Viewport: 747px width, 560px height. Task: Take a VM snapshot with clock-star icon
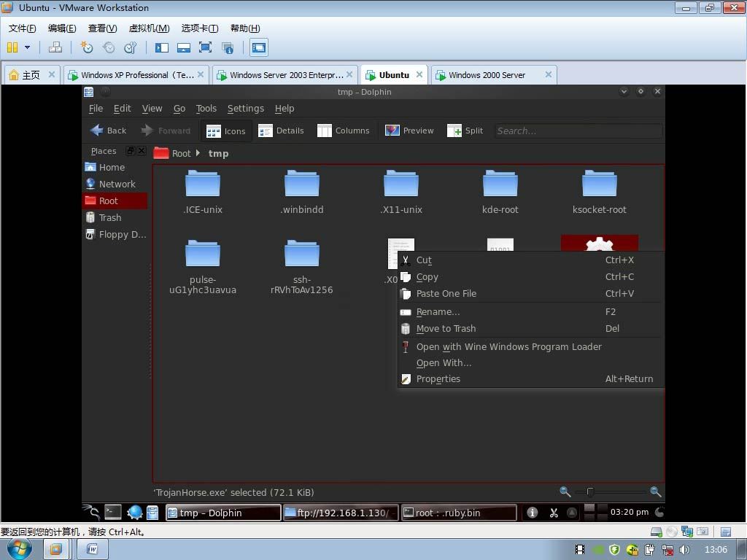coord(87,47)
